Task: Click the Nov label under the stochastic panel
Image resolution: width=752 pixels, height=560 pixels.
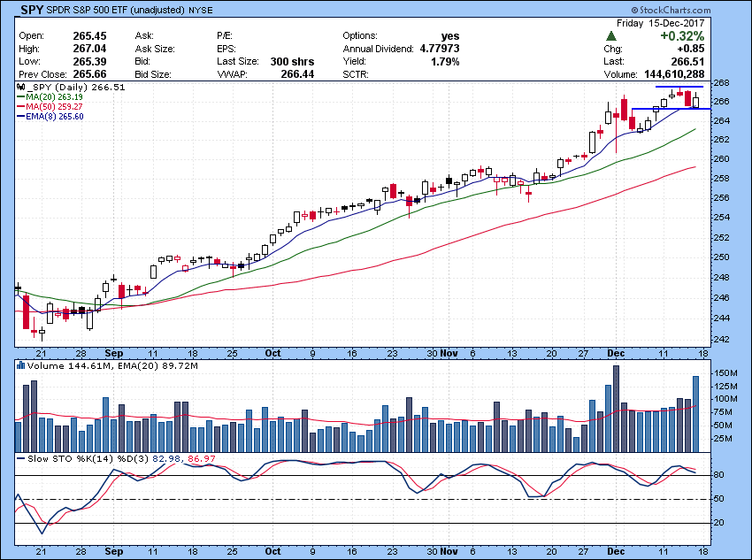Action: pyautogui.click(x=449, y=551)
